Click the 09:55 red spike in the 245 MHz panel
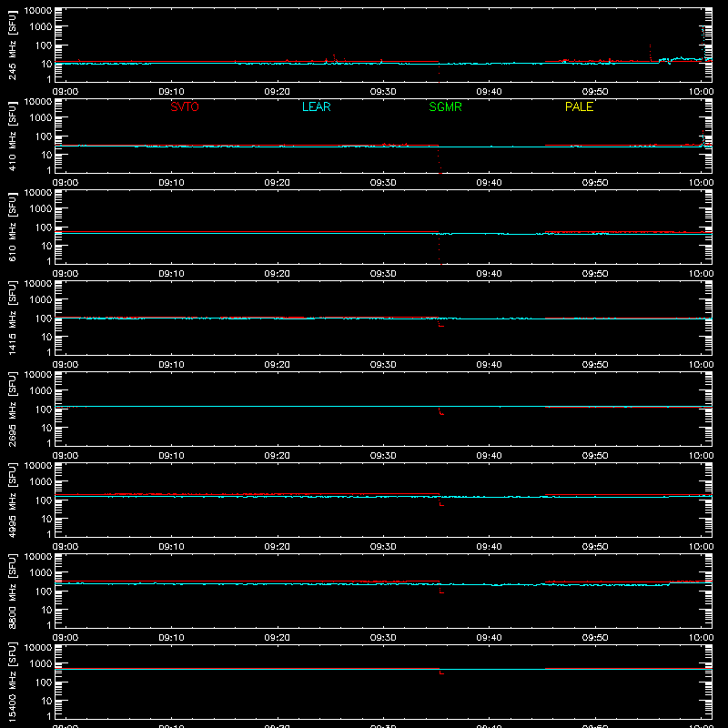 (650, 53)
